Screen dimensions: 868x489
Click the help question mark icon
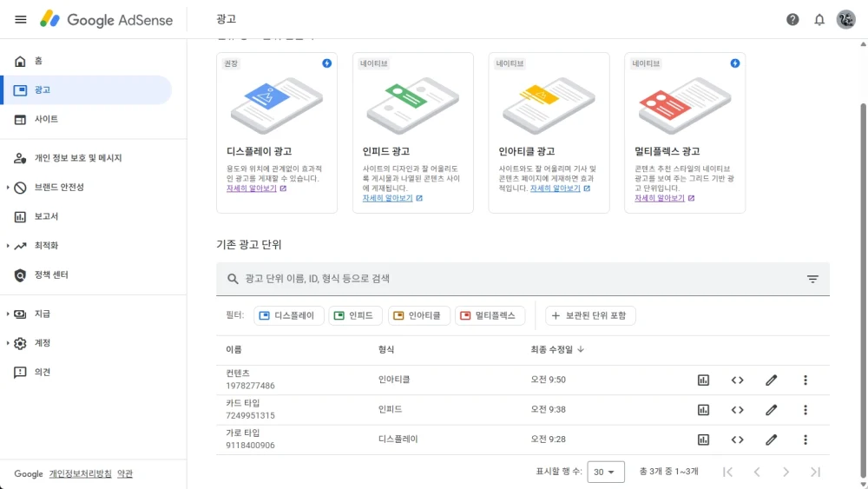(792, 19)
